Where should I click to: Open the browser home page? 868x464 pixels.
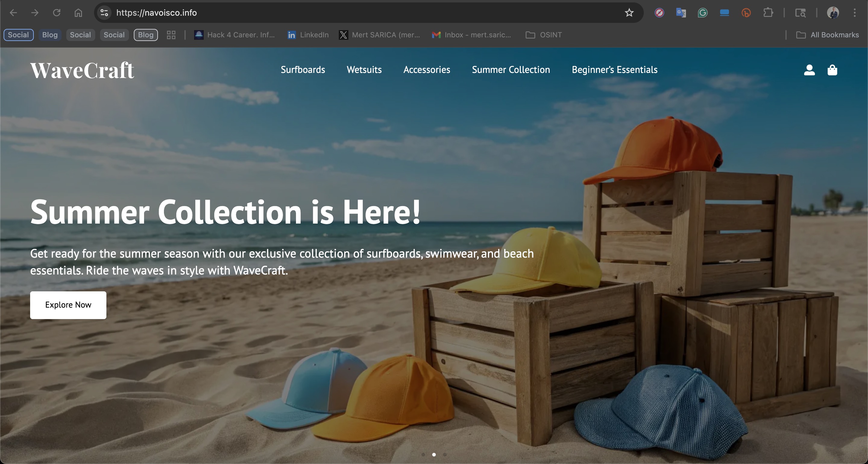78,13
